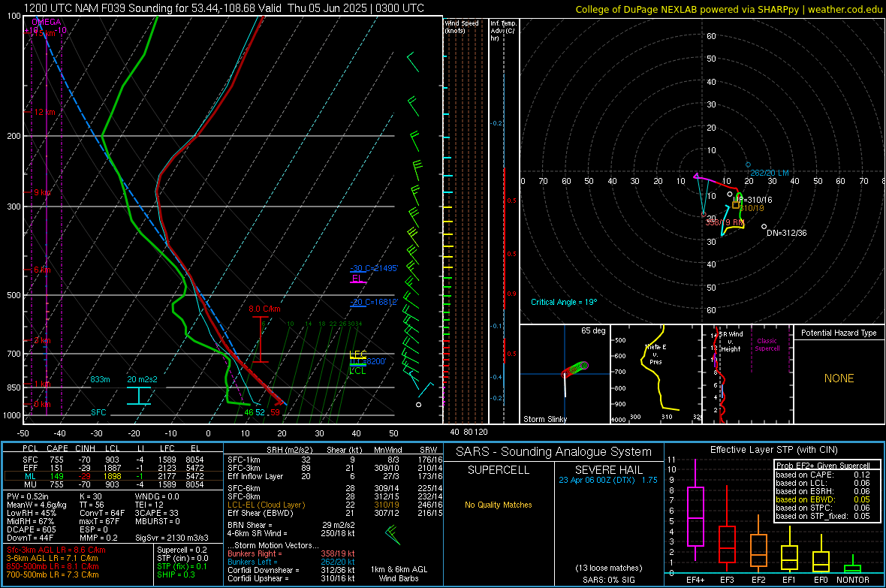Screen dimensions: 886x588
Task: Click surface dewpoint value 46
Action: click(249, 412)
